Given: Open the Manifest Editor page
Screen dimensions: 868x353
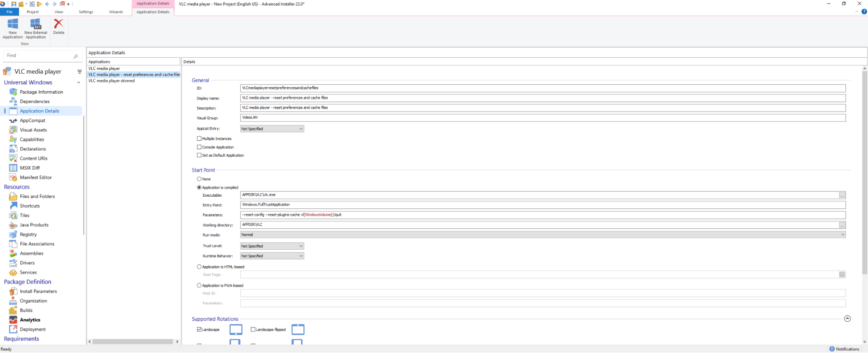Looking at the screenshot, I should tap(36, 178).
